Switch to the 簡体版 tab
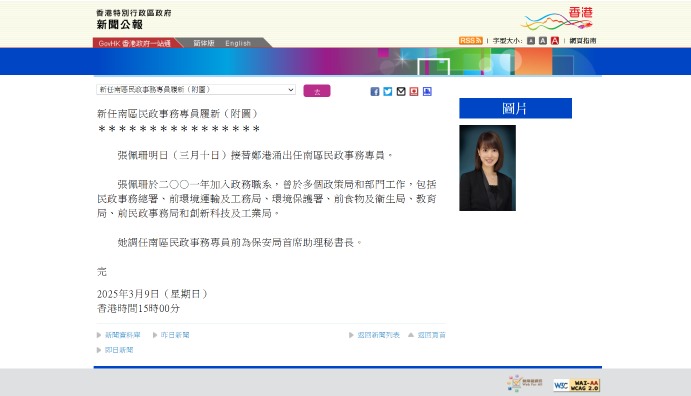691x396 pixels. tap(204, 43)
